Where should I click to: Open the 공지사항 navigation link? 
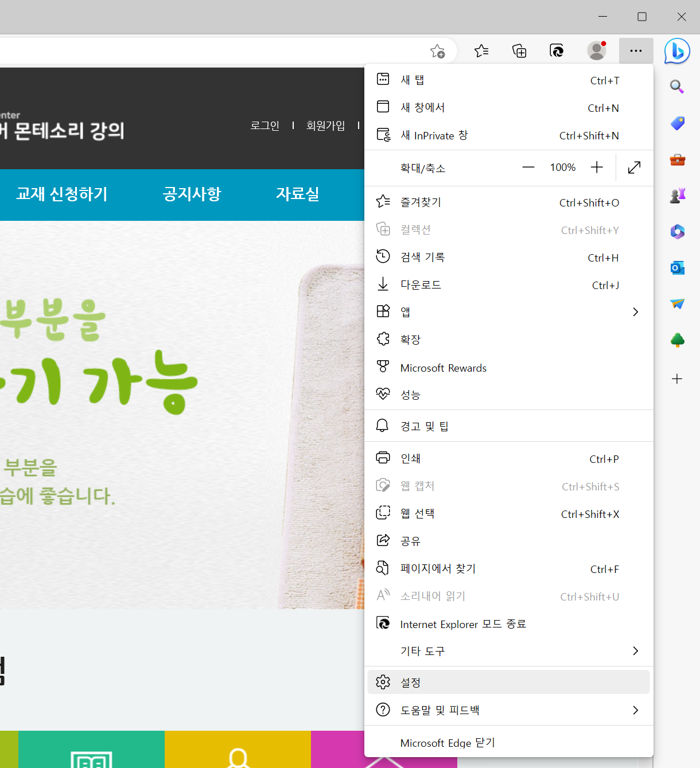pos(192,194)
